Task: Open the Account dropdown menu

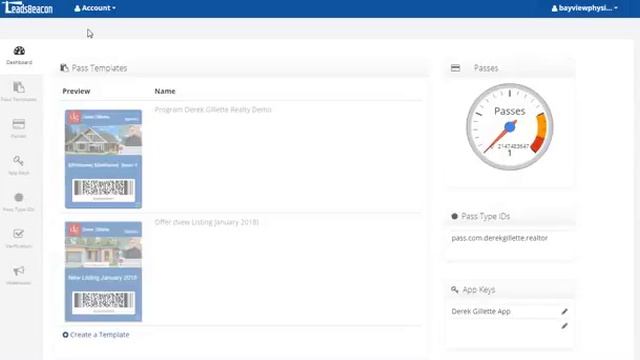Action: [95, 8]
